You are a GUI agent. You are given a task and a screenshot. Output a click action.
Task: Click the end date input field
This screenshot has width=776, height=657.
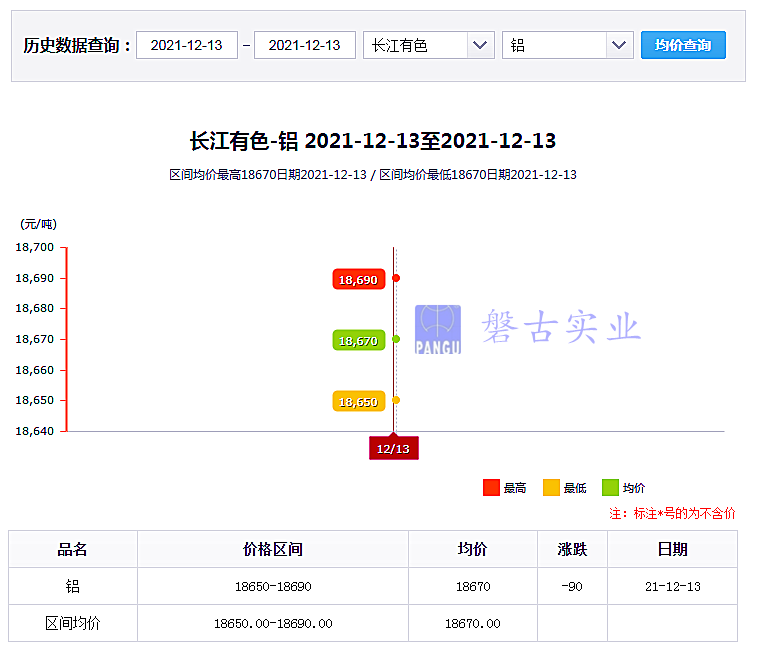coord(304,46)
